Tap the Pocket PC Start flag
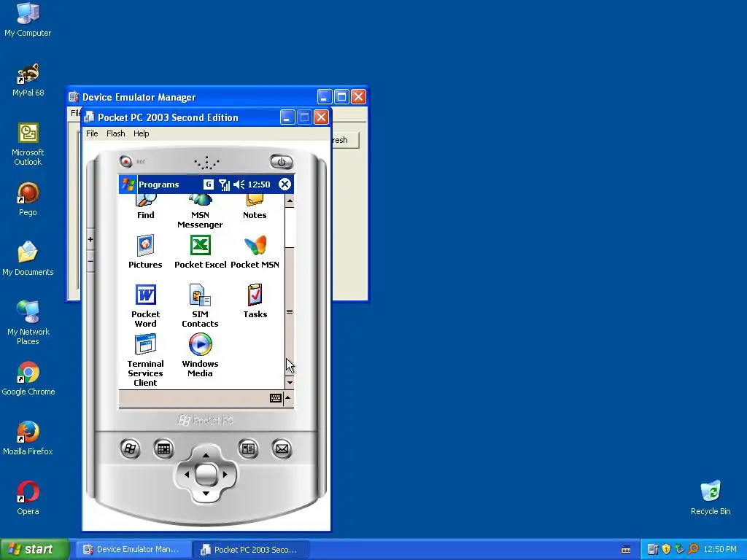The image size is (747, 560). [x=128, y=184]
